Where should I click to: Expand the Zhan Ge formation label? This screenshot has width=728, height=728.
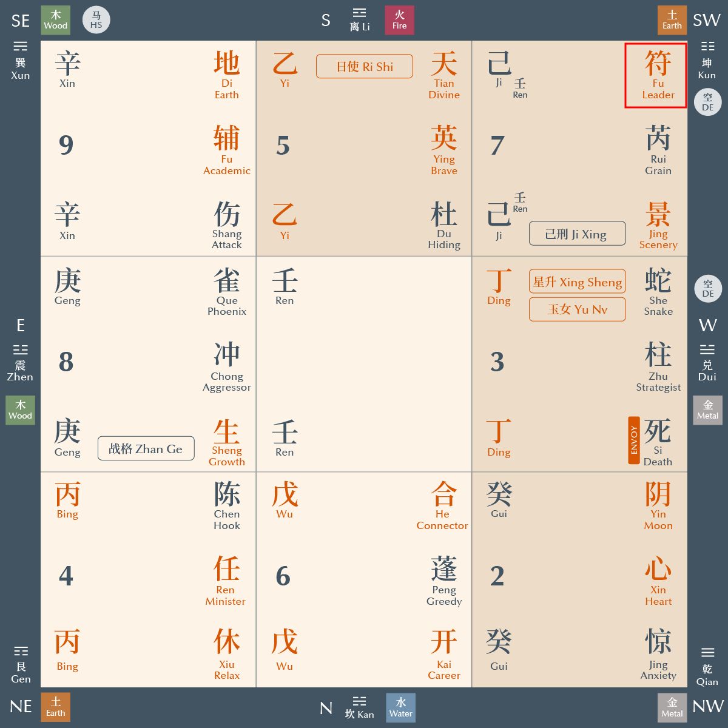(146, 448)
